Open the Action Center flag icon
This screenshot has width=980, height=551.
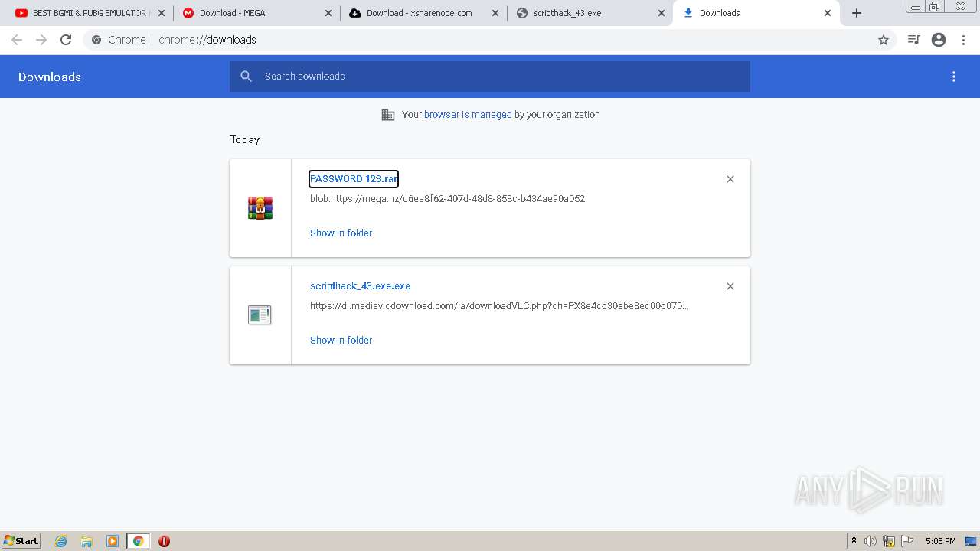[907, 541]
